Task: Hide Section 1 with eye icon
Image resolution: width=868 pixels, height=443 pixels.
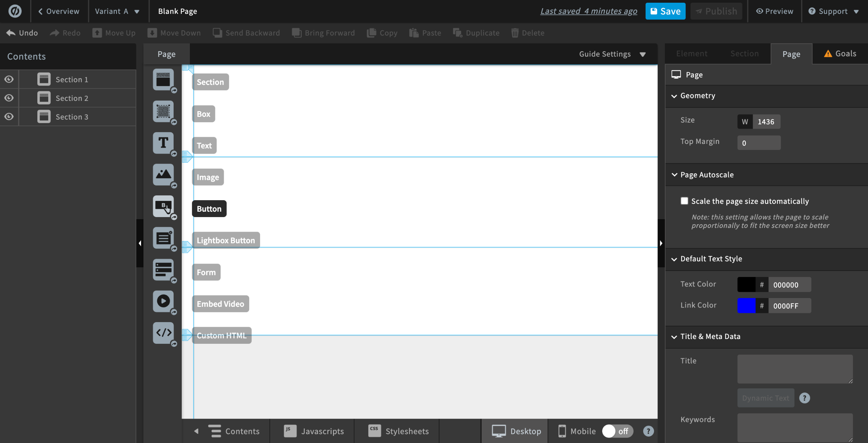Action: tap(9, 79)
